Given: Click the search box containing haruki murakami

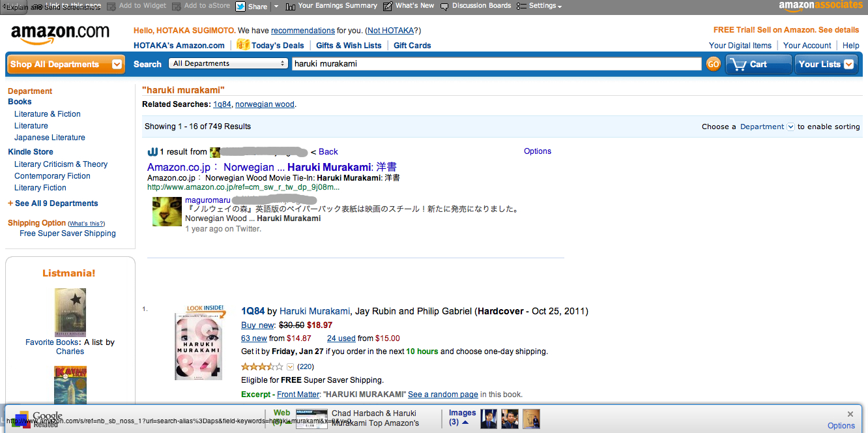Looking at the screenshot, I should (x=497, y=64).
